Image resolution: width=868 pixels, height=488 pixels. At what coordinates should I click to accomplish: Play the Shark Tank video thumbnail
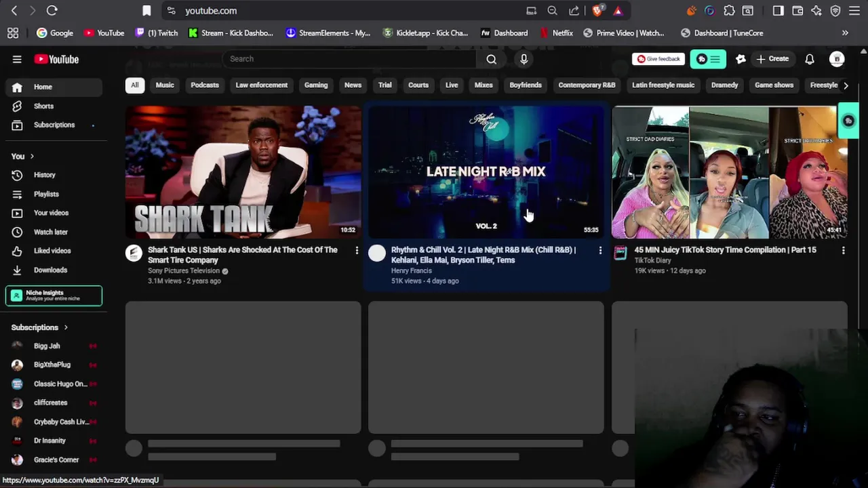(243, 171)
